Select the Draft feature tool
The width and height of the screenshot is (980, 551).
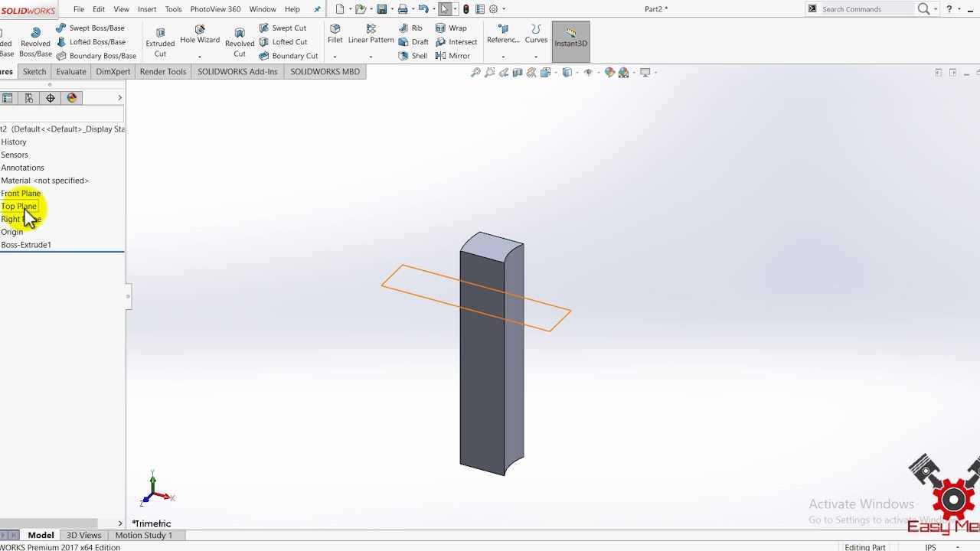(413, 42)
